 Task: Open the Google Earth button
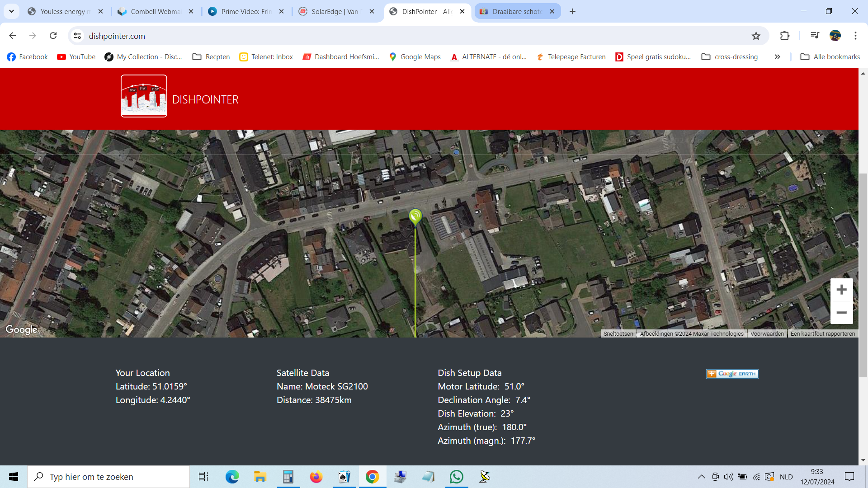pyautogui.click(x=732, y=374)
